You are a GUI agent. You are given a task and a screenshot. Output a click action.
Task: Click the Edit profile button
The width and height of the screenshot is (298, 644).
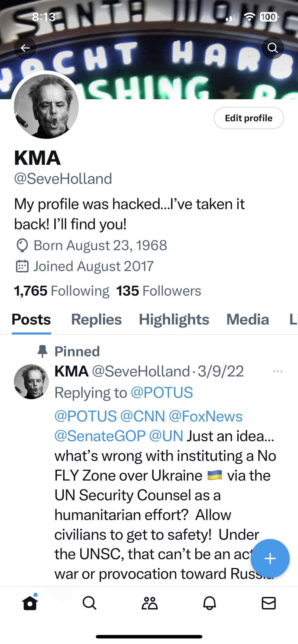249,118
